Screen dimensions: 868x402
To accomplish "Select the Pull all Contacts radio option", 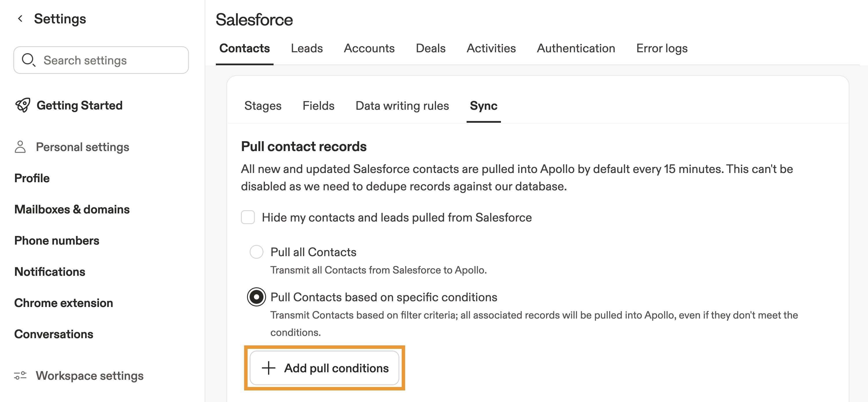I will pyautogui.click(x=257, y=252).
